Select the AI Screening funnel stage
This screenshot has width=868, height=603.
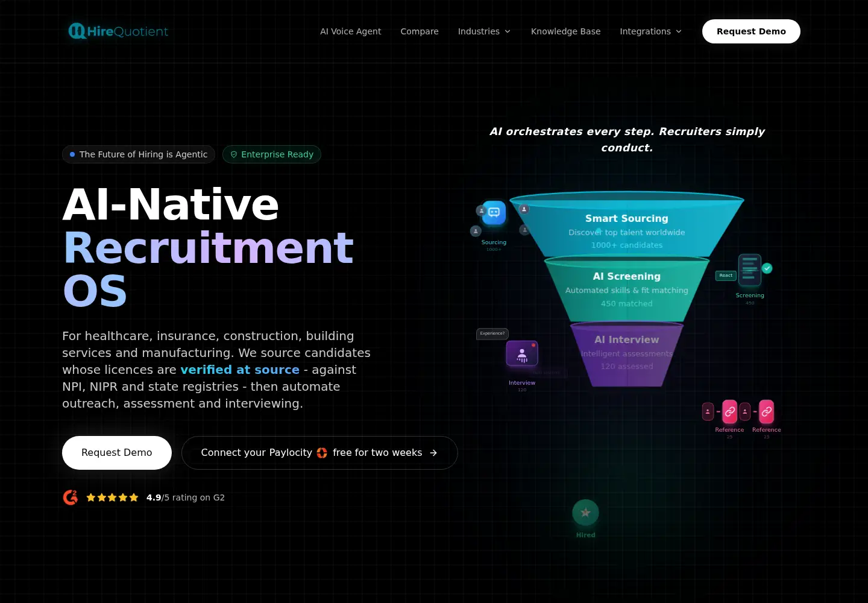(x=627, y=289)
